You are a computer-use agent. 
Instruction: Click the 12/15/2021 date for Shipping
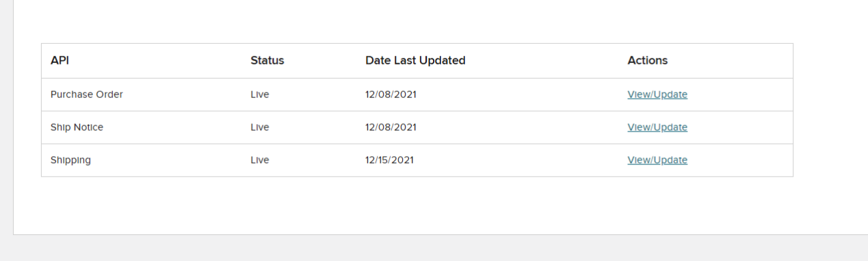pyautogui.click(x=389, y=160)
